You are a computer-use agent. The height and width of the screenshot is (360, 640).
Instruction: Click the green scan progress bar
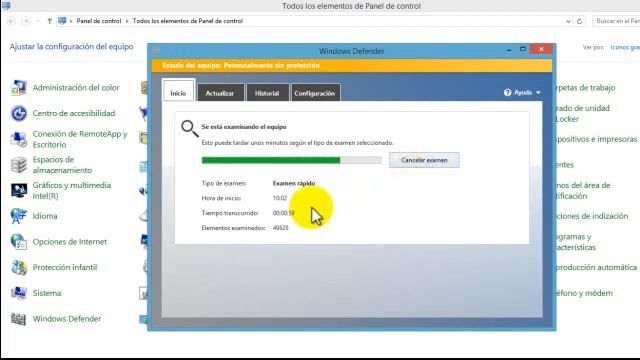(x=291, y=160)
